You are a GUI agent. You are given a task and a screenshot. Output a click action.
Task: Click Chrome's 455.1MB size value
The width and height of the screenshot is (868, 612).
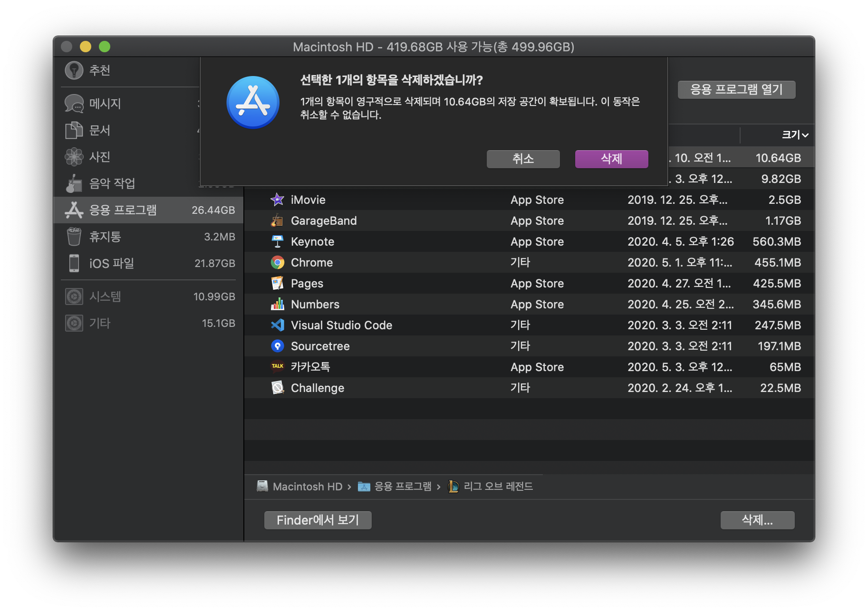pos(778,263)
